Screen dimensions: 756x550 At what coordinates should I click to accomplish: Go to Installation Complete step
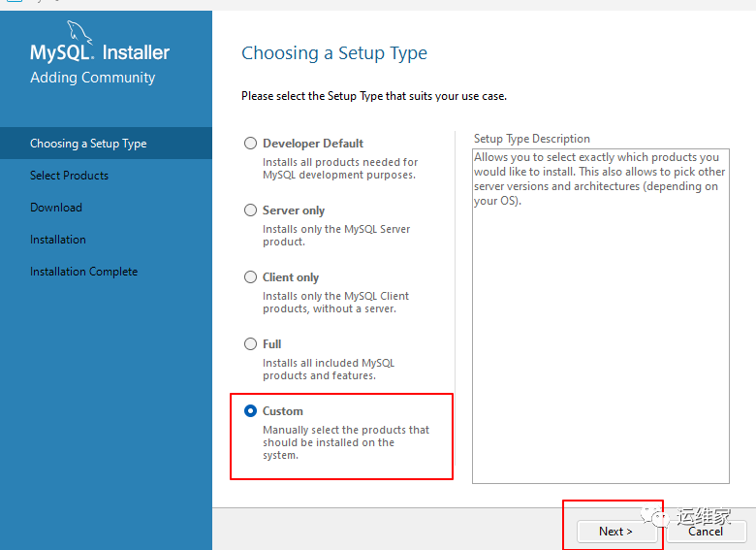(x=83, y=272)
